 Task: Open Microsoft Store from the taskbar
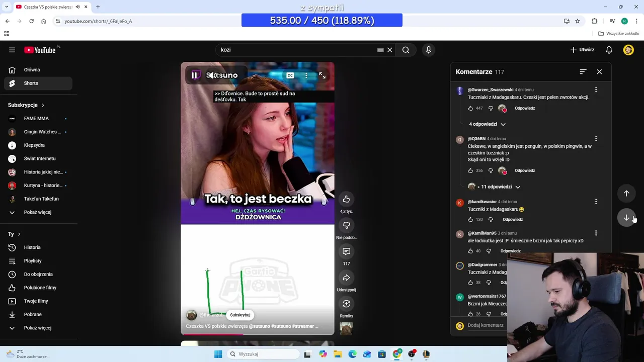pos(382,354)
